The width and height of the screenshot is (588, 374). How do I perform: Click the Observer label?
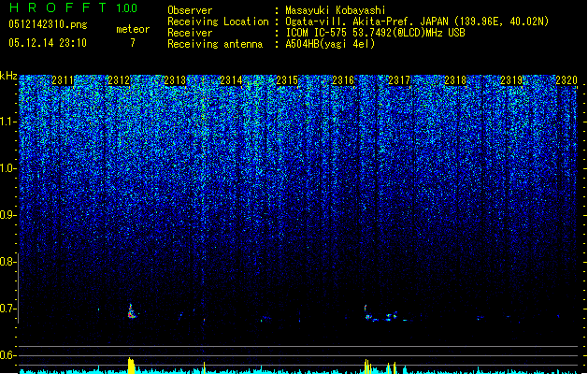point(190,10)
